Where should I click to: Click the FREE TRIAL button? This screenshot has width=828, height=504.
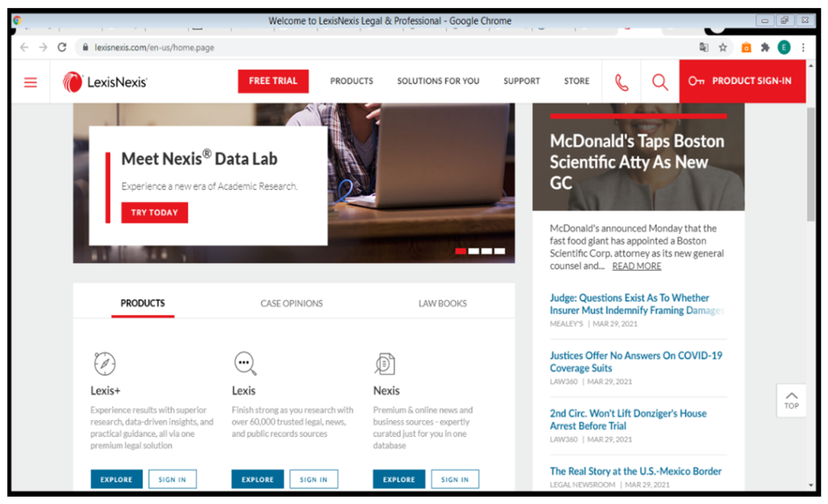click(273, 81)
